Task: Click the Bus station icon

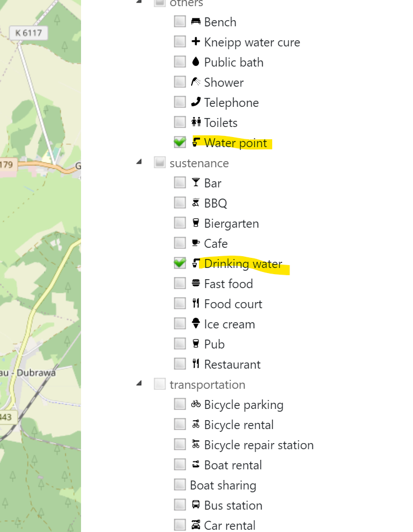Action: coord(196,505)
